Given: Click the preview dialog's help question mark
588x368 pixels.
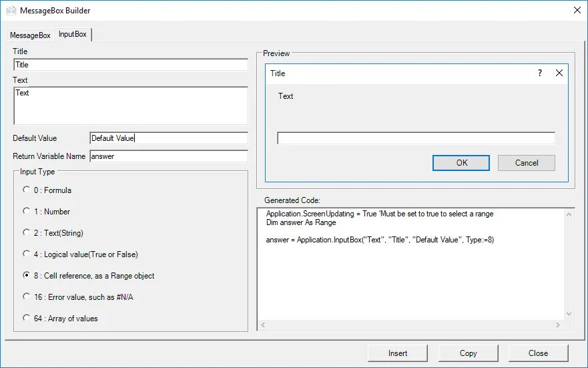Looking at the screenshot, I should (x=540, y=73).
